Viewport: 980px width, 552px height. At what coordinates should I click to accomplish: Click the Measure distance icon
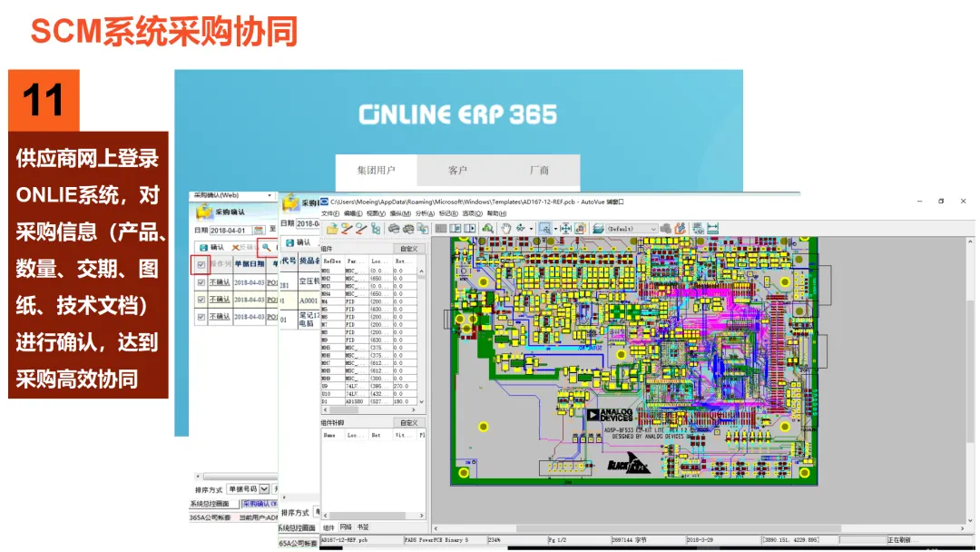[x=712, y=229]
